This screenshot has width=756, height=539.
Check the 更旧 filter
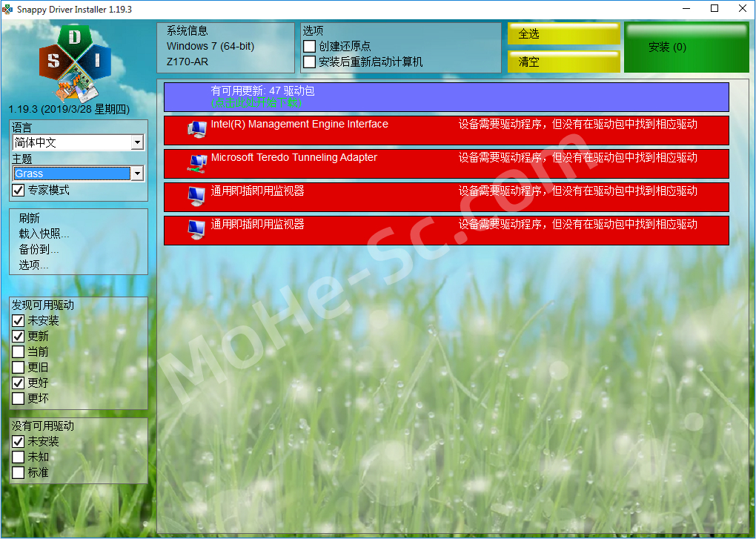point(19,368)
